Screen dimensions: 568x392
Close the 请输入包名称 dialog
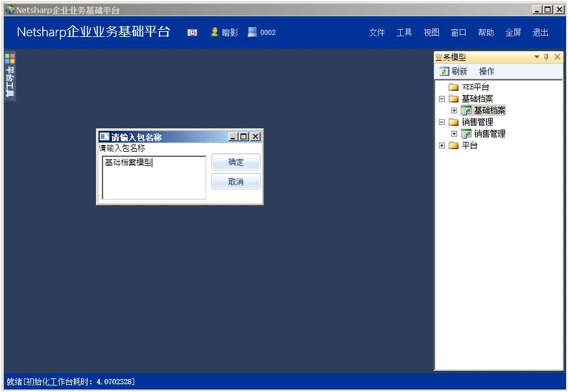point(255,137)
